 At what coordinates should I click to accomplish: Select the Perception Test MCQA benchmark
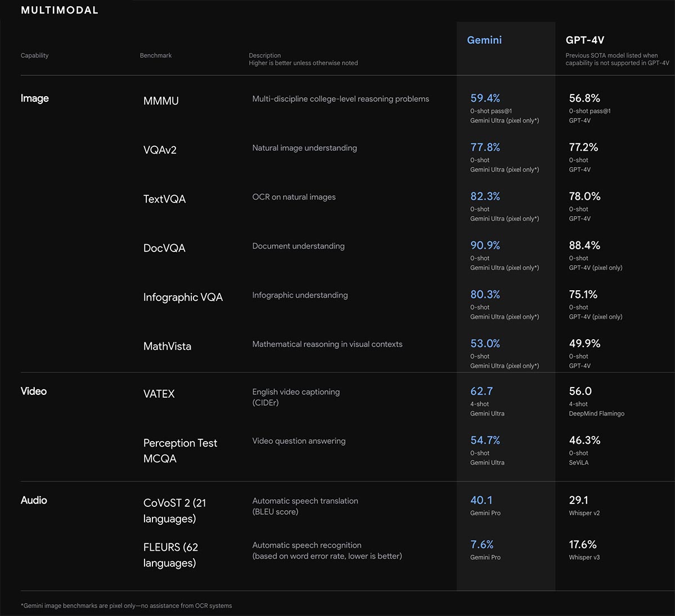[180, 451]
